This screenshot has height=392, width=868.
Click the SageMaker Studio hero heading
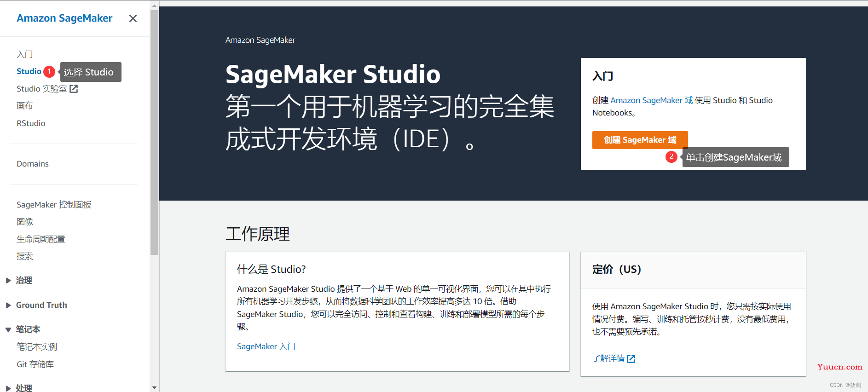pyautogui.click(x=333, y=74)
